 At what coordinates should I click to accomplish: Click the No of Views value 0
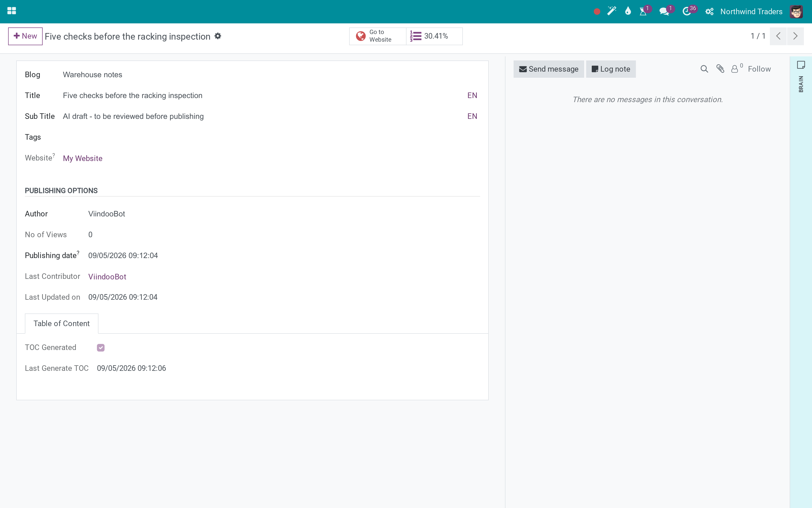tap(90, 234)
